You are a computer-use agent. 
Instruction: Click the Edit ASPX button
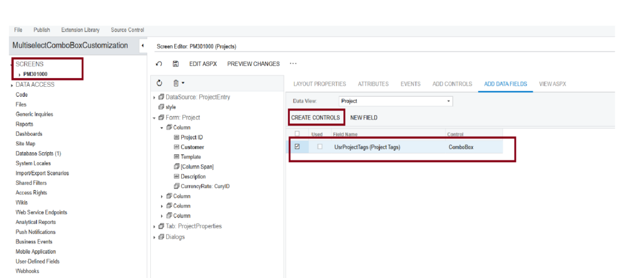pos(203,64)
